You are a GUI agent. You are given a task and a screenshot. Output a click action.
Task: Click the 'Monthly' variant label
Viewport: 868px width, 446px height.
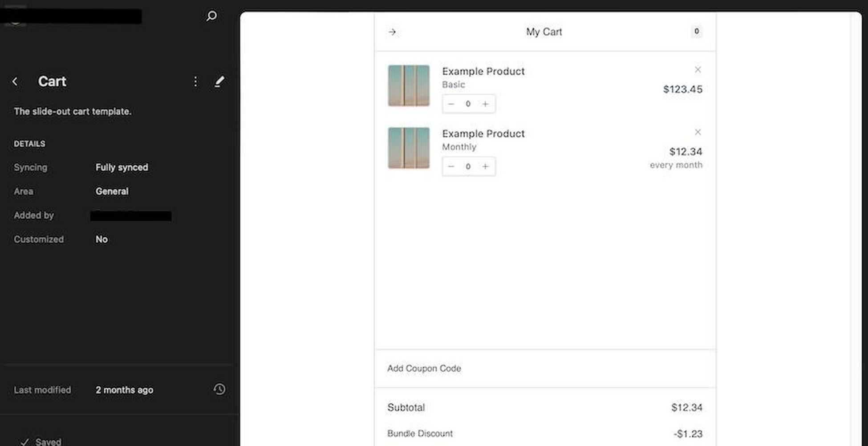click(x=459, y=147)
